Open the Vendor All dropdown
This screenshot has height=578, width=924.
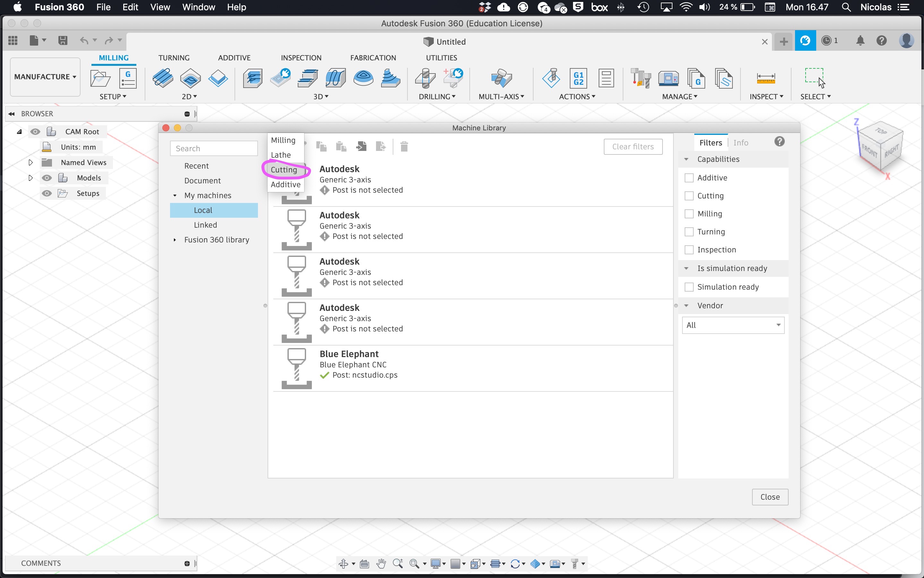(x=733, y=325)
